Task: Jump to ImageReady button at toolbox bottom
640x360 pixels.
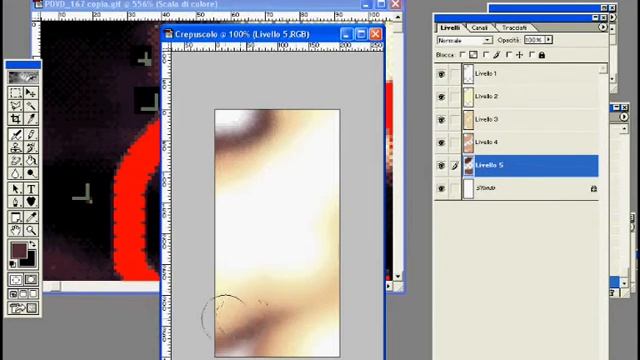Action: tap(23, 308)
